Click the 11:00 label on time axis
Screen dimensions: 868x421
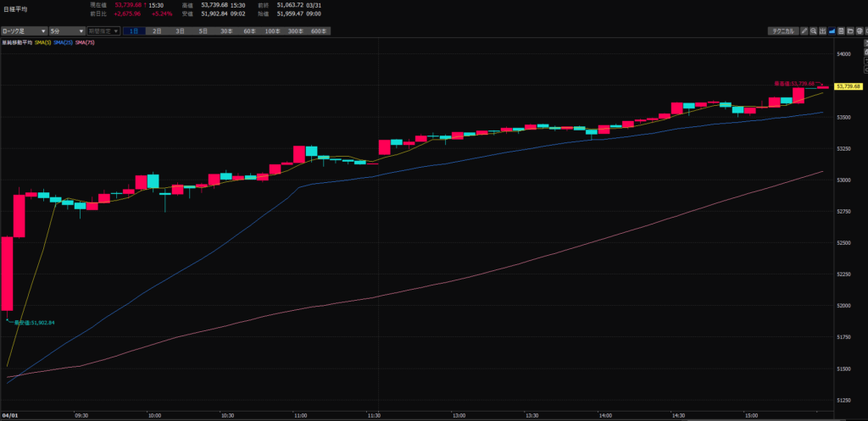[x=299, y=416]
